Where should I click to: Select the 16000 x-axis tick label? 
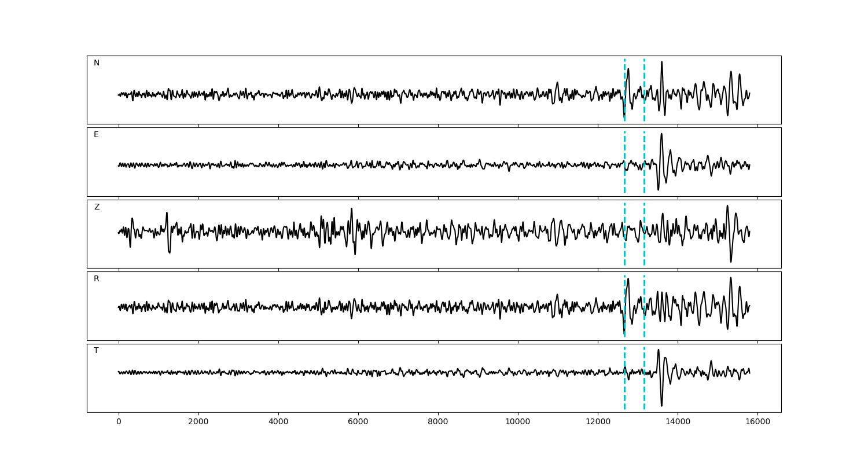point(757,422)
